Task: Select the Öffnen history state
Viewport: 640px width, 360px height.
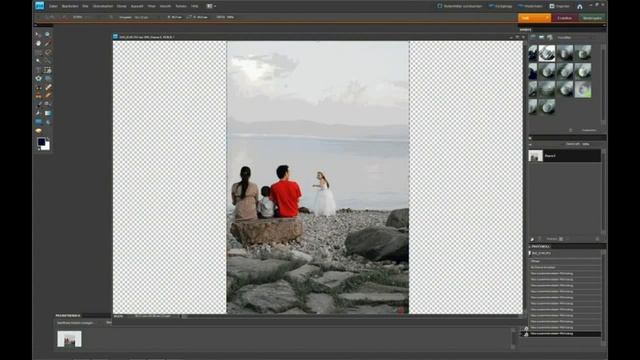Action: [x=565, y=261]
